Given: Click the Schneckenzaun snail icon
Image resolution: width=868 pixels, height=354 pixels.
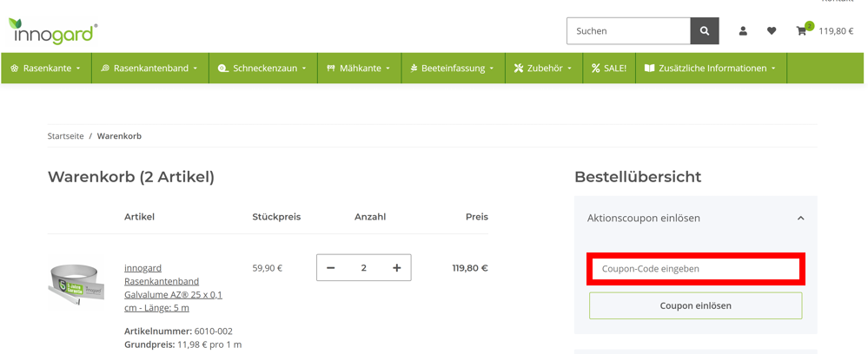Looking at the screenshot, I should point(222,69).
